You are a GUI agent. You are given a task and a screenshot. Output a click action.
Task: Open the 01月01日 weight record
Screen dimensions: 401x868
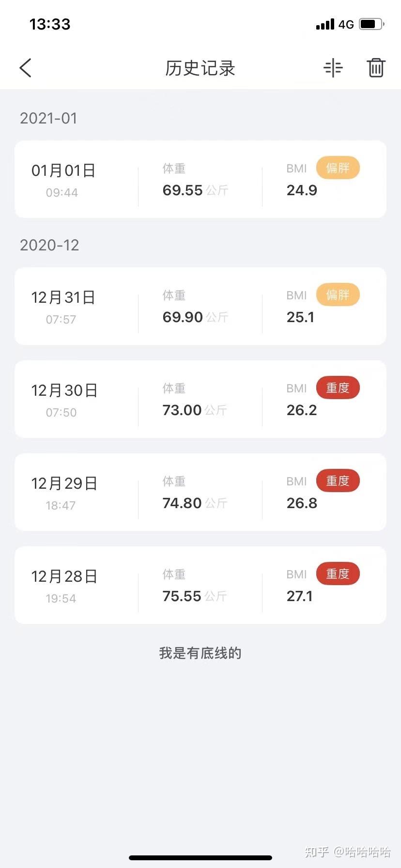pos(200,179)
